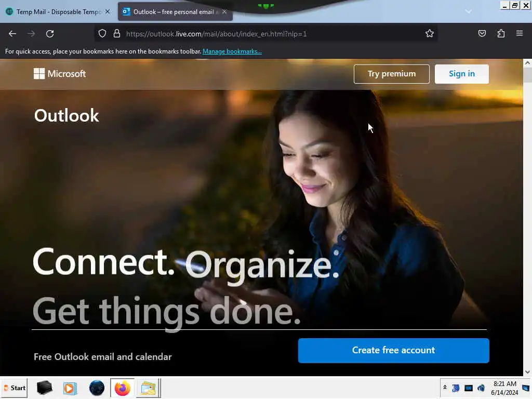The height and width of the screenshot is (399, 532).
Task: Go back to the previous page
Action: (x=12, y=34)
